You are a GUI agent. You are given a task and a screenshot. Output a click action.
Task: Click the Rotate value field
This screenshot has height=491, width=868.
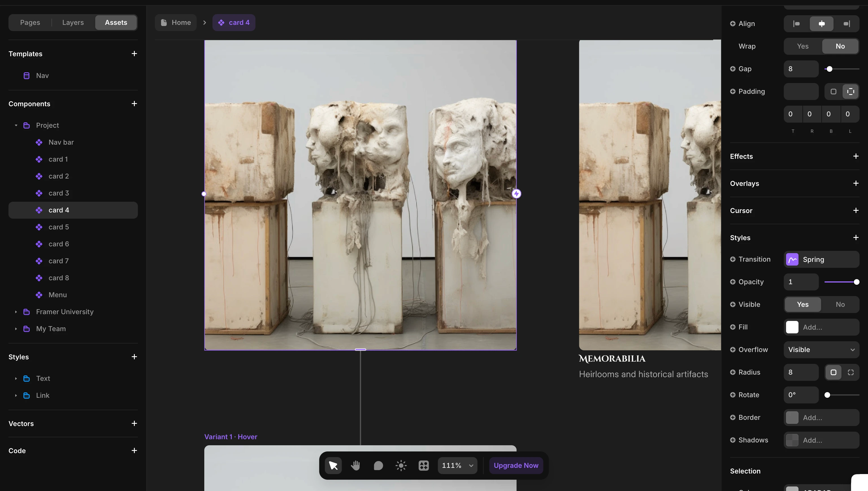click(801, 395)
